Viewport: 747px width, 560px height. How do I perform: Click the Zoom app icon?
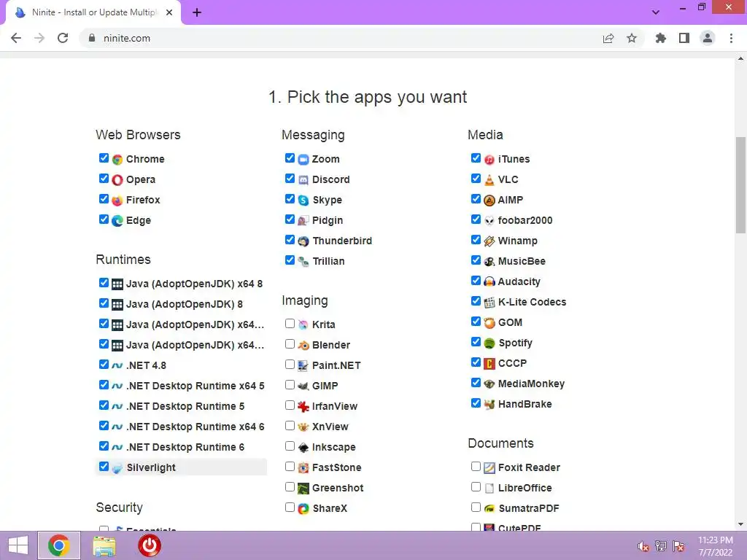click(303, 159)
